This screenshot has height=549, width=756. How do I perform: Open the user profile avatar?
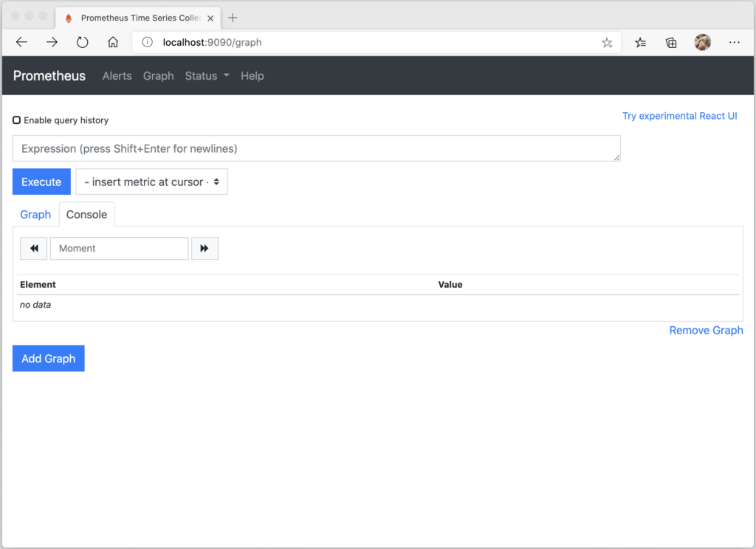click(703, 42)
